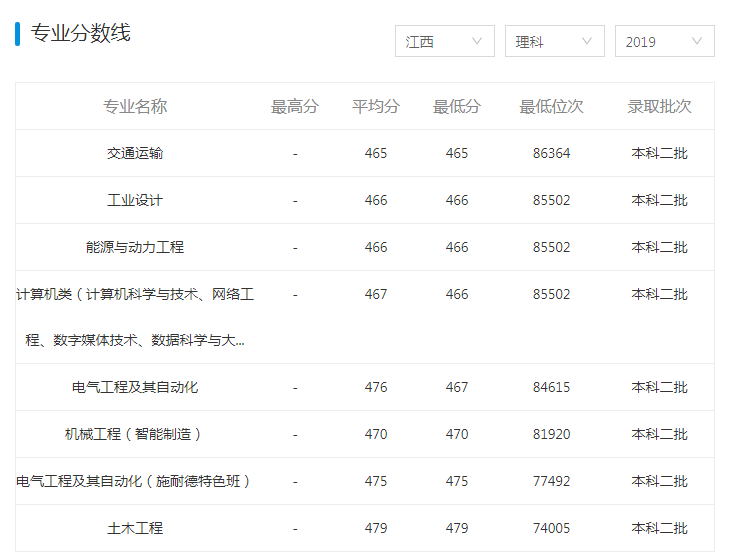Open the 理科 subject dropdown
The width and height of the screenshot is (753, 554).
point(555,41)
